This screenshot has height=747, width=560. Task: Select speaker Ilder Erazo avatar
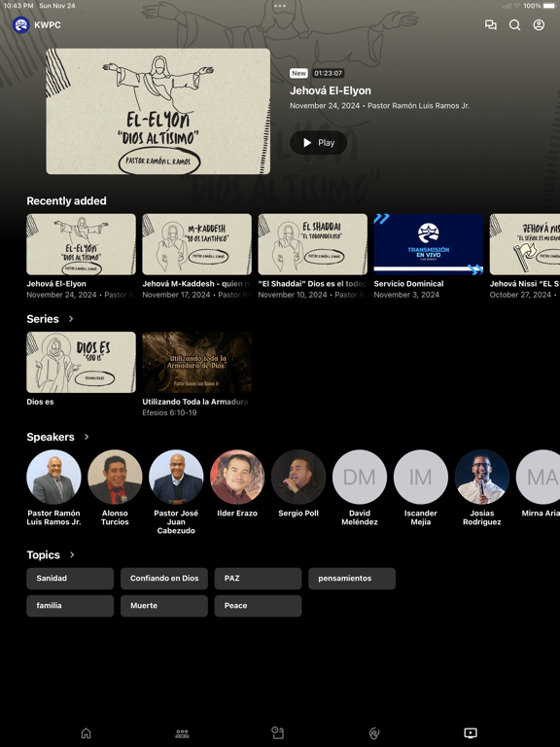pyautogui.click(x=237, y=477)
